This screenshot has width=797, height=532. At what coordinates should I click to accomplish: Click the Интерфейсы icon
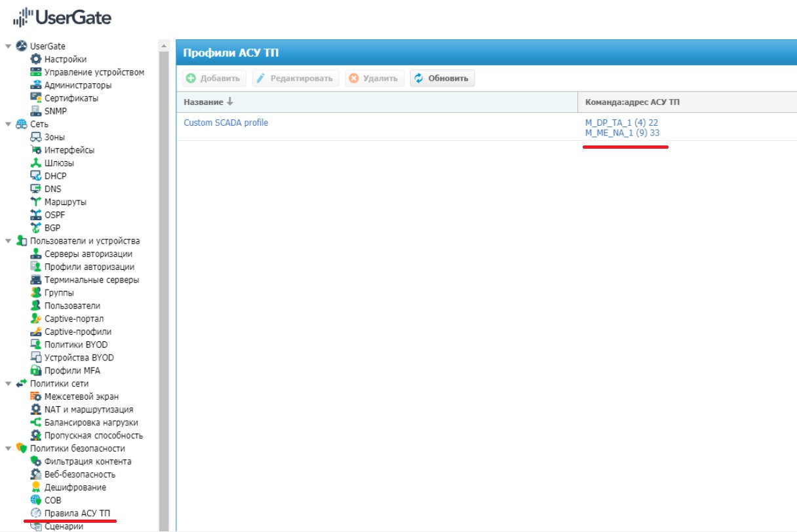pos(36,150)
